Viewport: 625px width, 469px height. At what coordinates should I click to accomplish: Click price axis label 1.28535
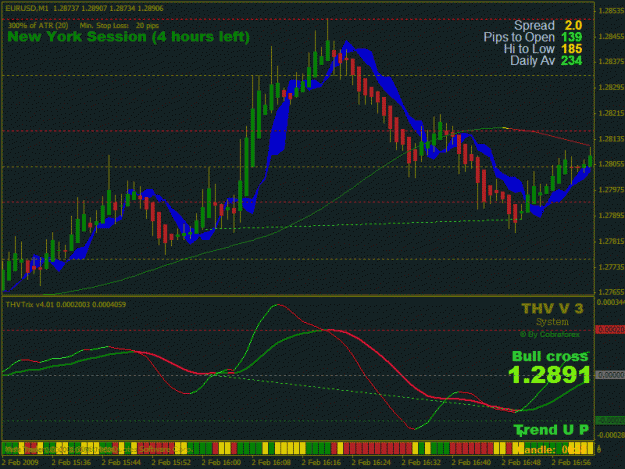click(x=611, y=11)
